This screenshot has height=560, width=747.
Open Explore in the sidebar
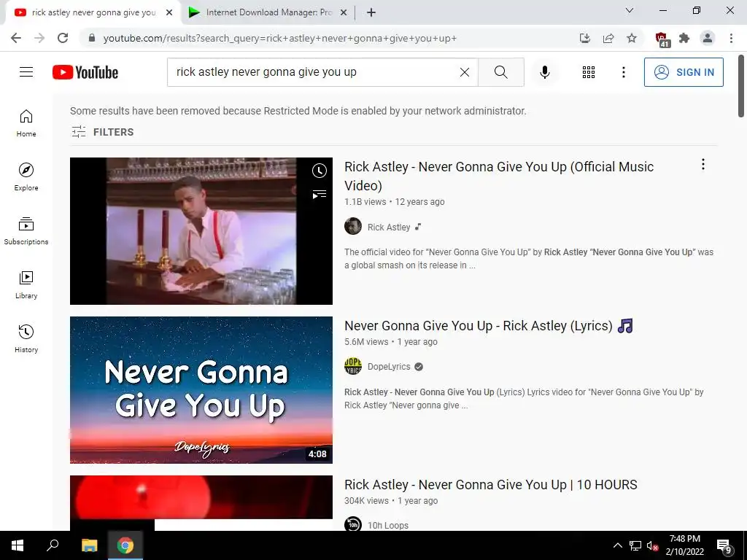point(26,177)
